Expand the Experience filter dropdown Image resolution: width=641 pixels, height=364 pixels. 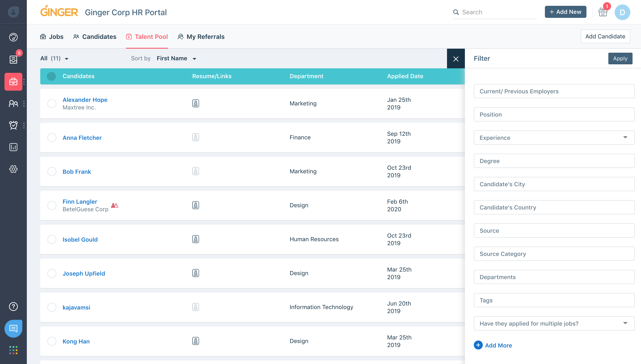(x=554, y=138)
